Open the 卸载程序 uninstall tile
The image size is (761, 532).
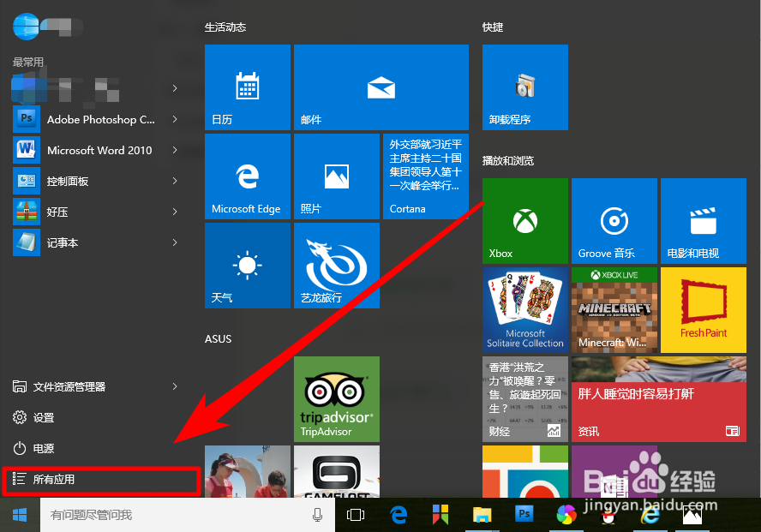point(524,87)
